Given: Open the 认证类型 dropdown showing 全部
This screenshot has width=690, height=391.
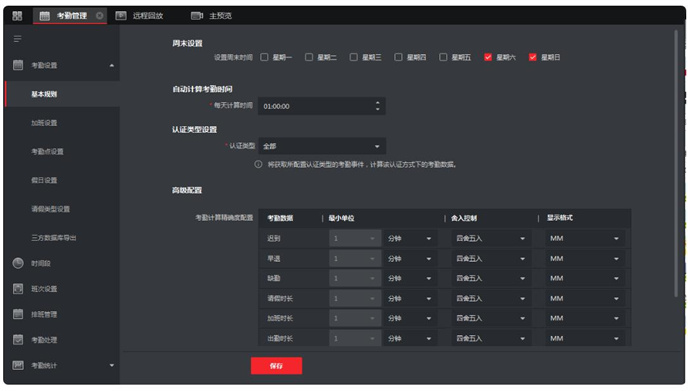Looking at the screenshot, I should click(x=322, y=146).
